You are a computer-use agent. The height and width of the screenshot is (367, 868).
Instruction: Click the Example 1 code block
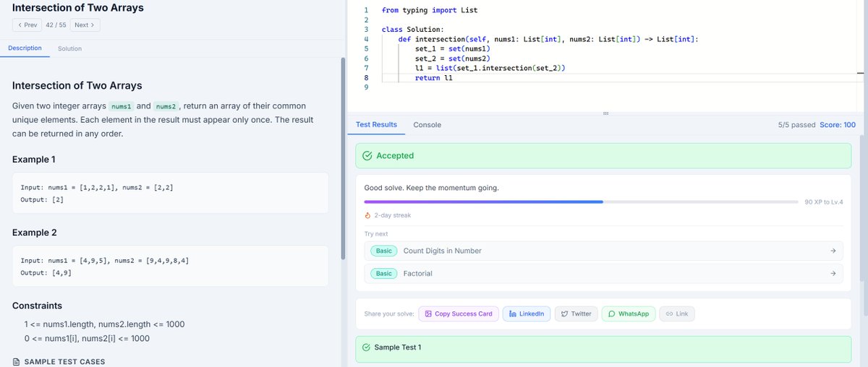(170, 193)
